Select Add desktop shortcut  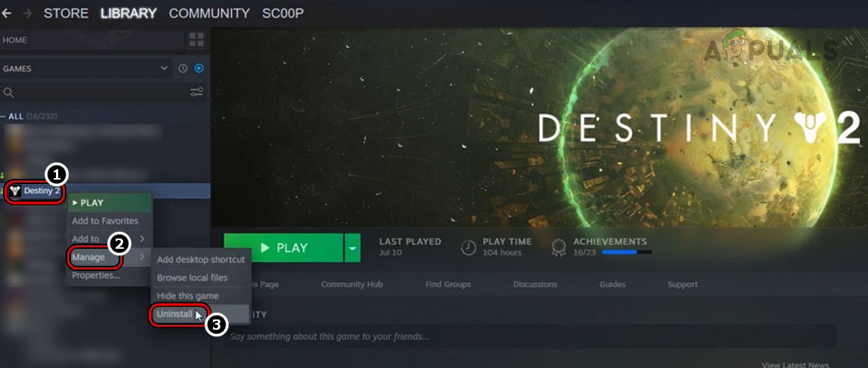201,259
